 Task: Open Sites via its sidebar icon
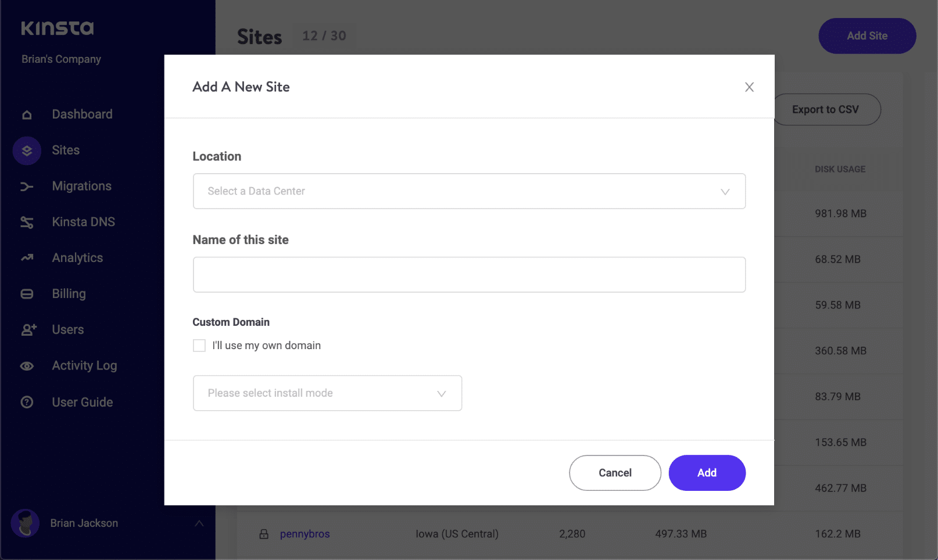pos(27,150)
